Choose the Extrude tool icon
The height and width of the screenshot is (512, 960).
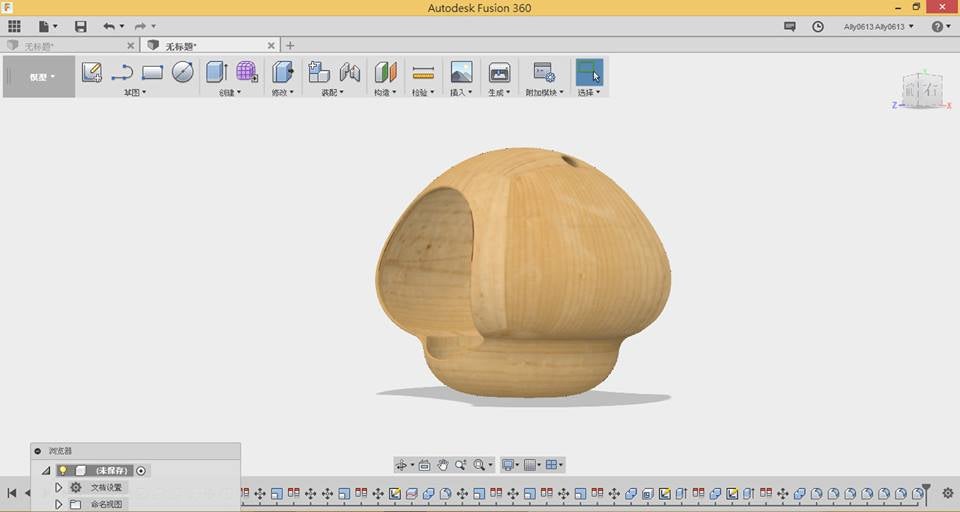tap(217, 72)
